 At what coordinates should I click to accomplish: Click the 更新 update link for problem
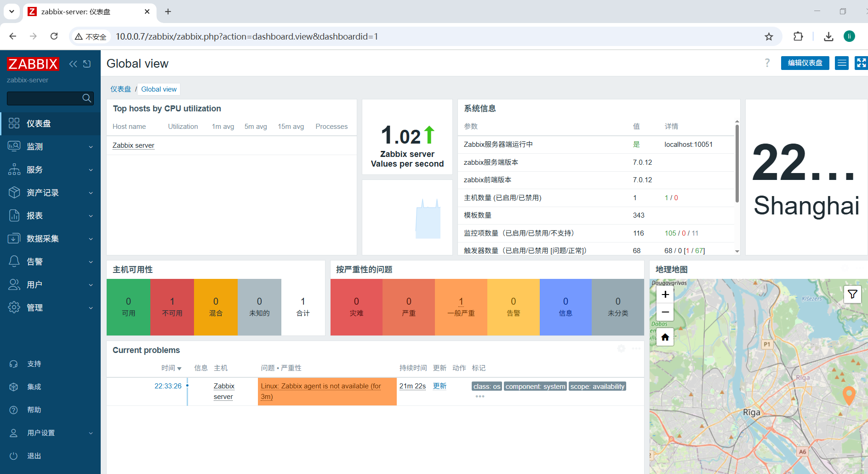point(440,386)
